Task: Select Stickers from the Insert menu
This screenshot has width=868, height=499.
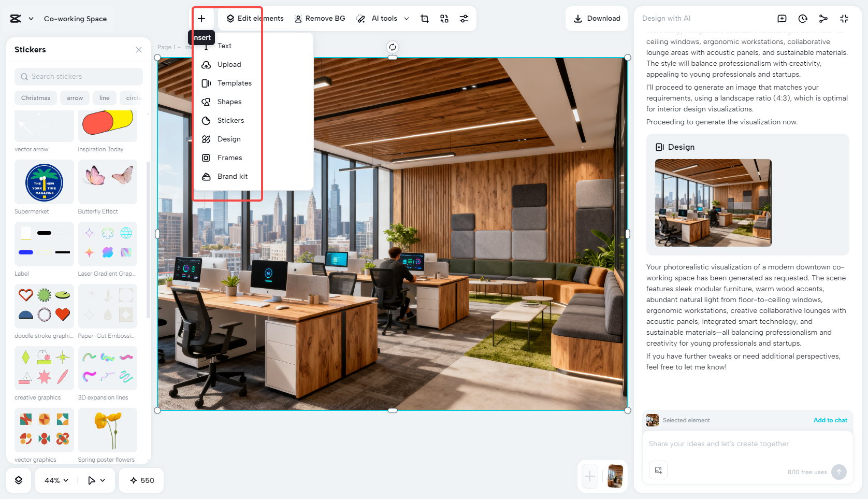Action: [229, 120]
